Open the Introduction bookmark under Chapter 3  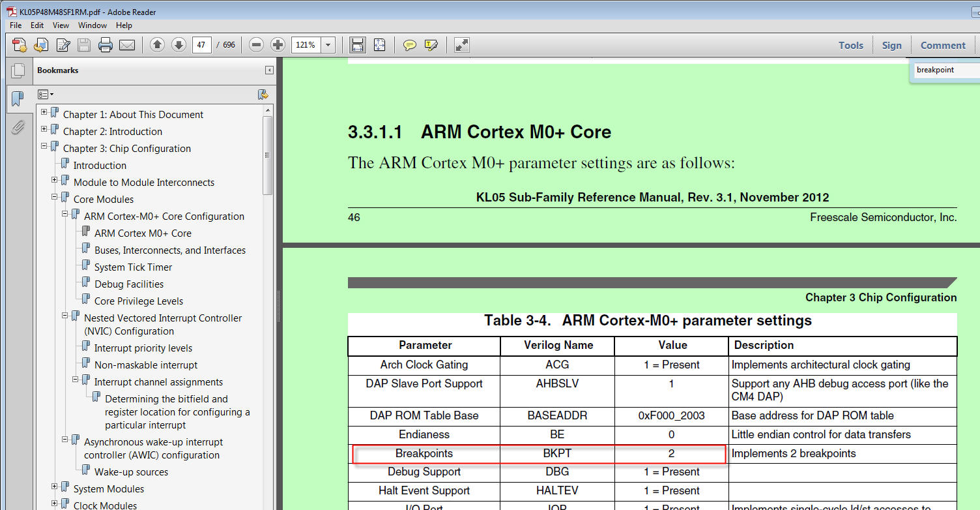click(100, 165)
